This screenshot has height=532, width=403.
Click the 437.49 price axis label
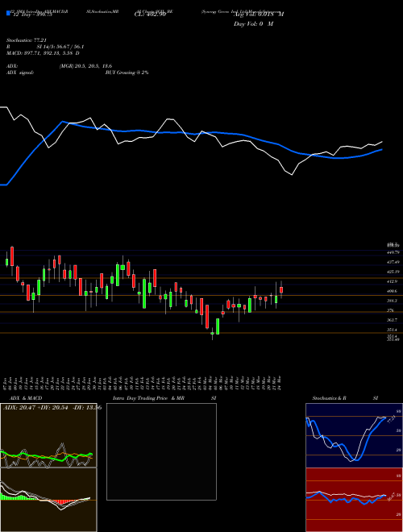coord(394,262)
